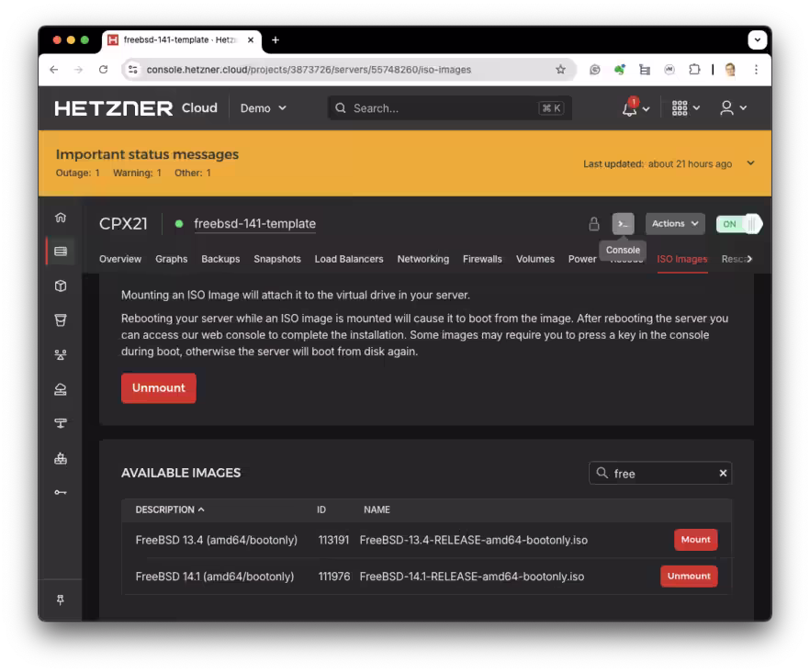The image size is (810, 672).
Task: Open the notifications bell
Action: coord(630,108)
